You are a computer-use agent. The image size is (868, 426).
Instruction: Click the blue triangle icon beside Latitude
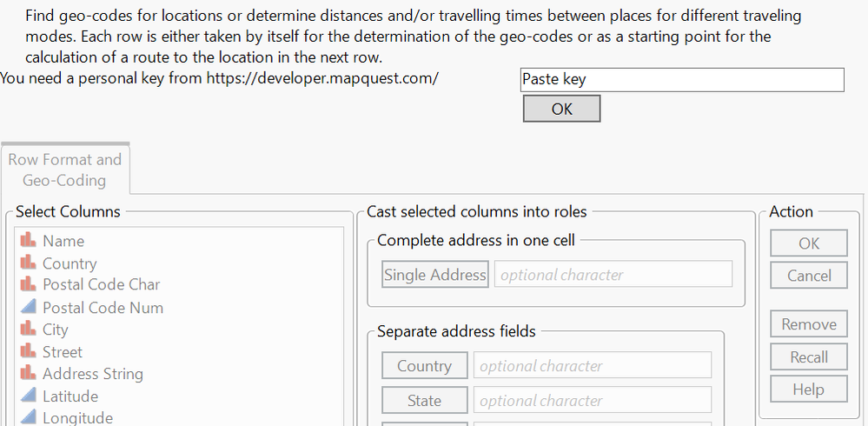(x=28, y=396)
